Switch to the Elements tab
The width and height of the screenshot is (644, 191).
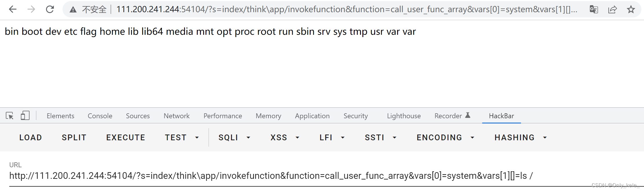[60, 116]
